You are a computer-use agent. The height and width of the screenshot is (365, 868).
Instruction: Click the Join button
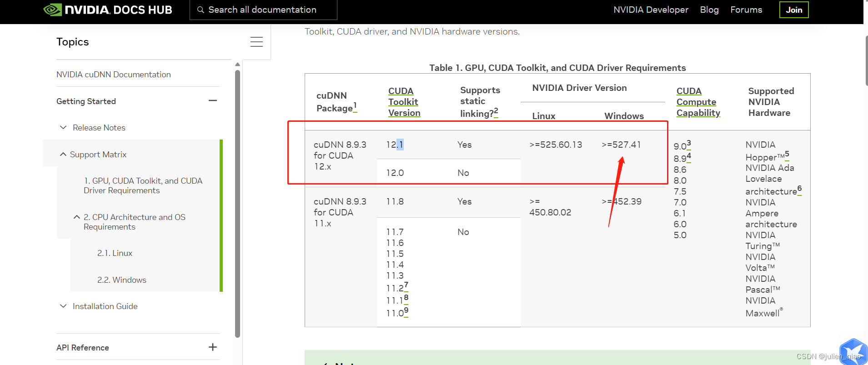click(794, 10)
